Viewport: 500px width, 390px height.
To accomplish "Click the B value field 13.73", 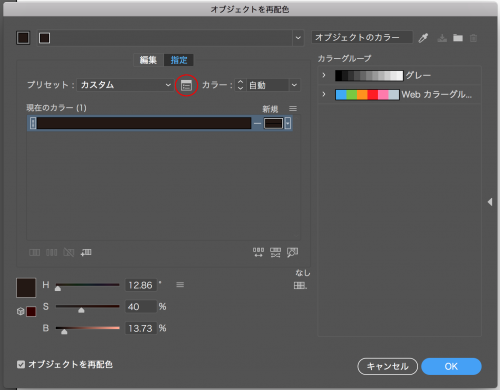I will tap(141, 328).
